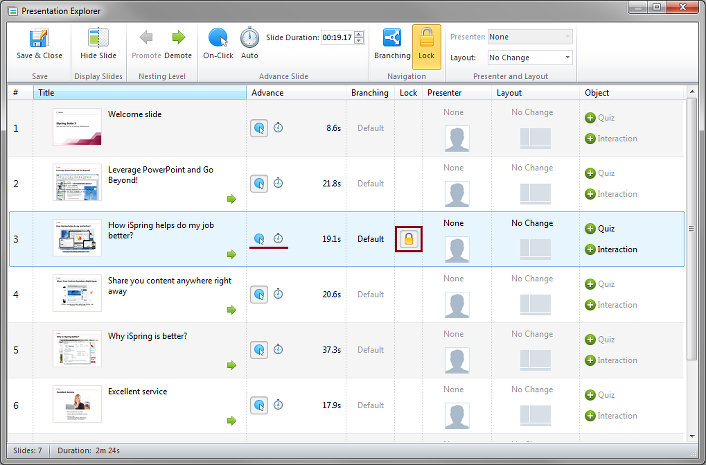Set auto advance timer for slide 2

tap(278, 183)
